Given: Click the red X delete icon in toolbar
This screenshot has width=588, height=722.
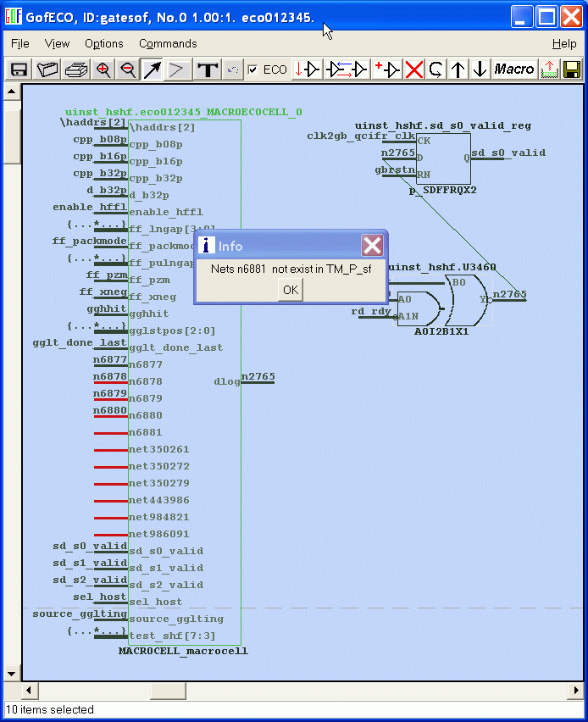Looking at the screenshot, I should 413,69.
